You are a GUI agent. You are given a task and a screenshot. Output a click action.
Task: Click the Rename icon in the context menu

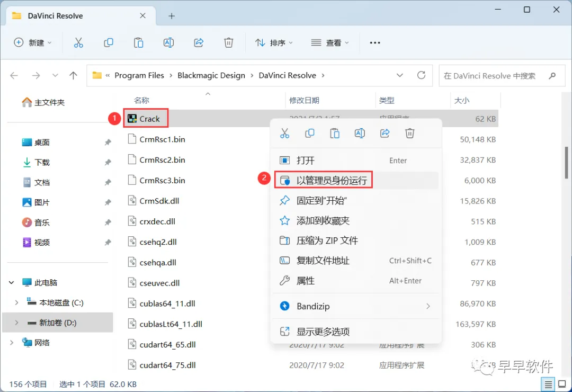tap(360, 133)
